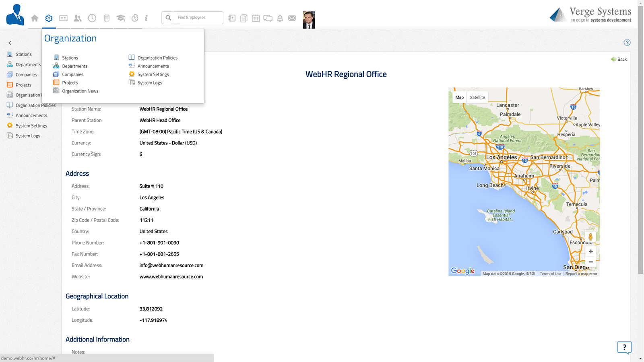Open the Organization gear menu
The image size is (644, 362).
tap(49, 18)
